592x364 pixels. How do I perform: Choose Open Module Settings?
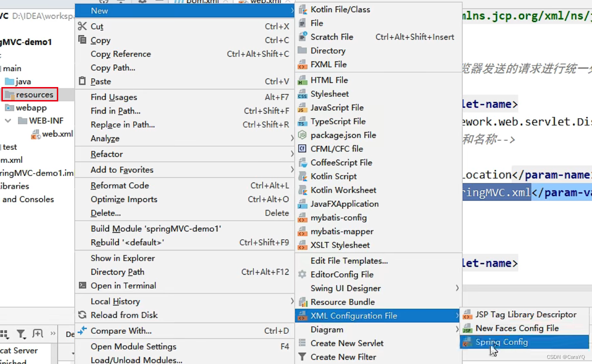[185, 346]
